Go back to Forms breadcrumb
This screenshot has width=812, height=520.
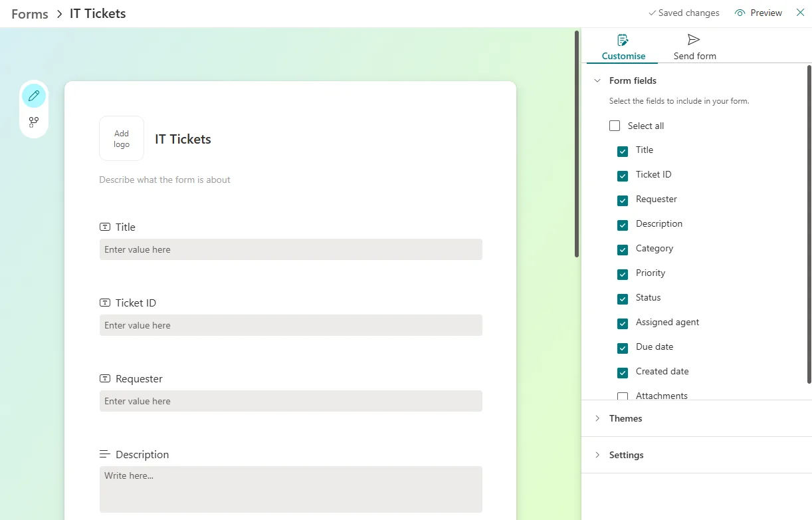click(x=30, y=14)
